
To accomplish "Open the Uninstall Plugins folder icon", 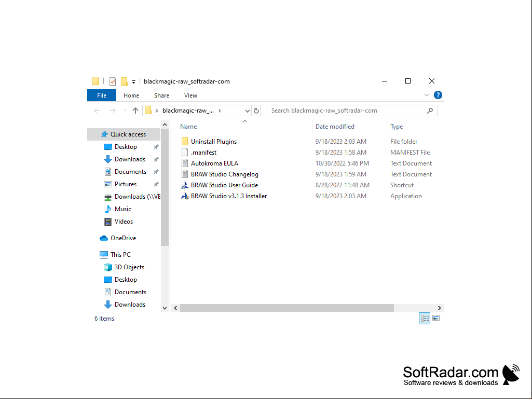I will 185,141.
